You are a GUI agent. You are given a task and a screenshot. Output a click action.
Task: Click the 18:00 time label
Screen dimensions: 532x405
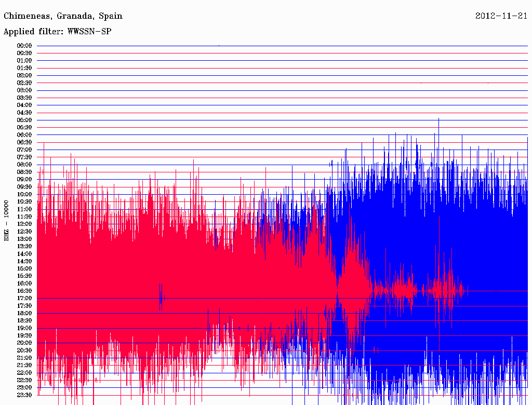[24, 313]
